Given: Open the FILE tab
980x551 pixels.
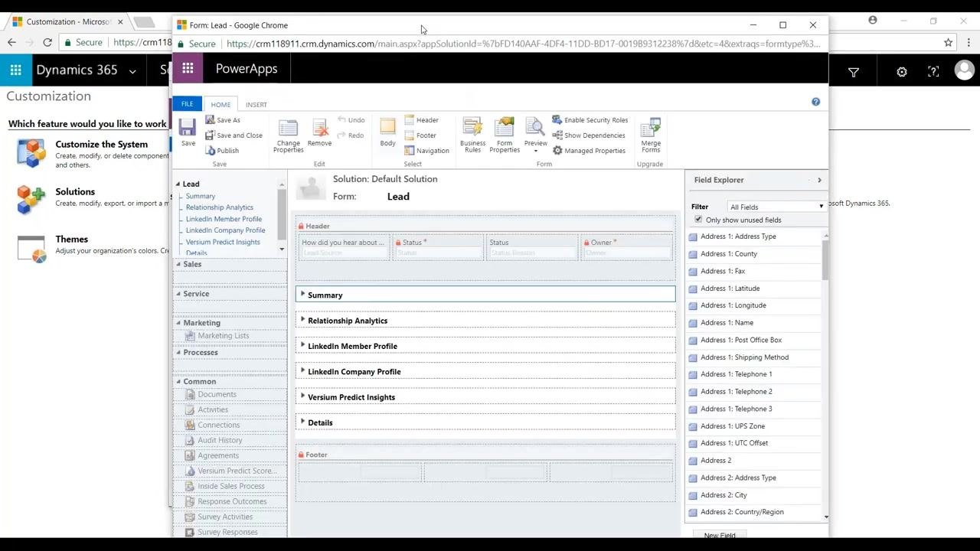Looking at the screenshot, I should pos(187,104).
